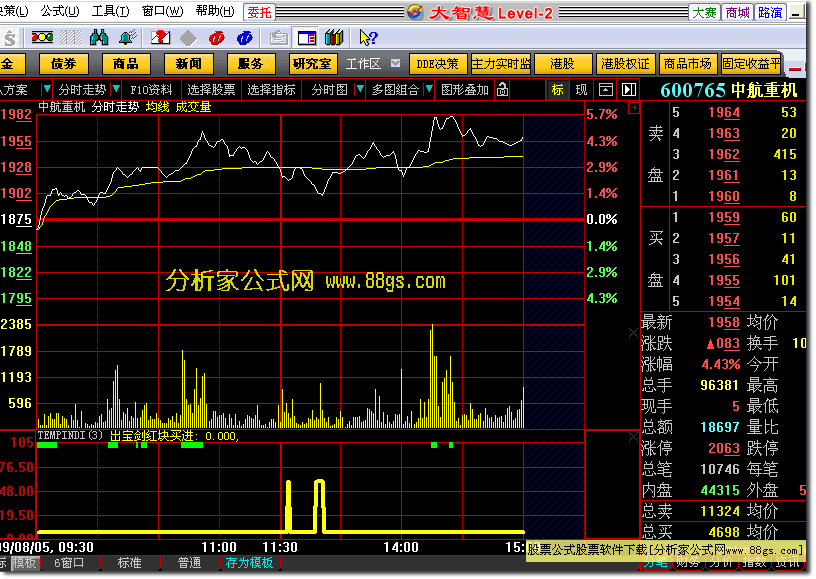Click the 大赛 button in title bar
816x579 pixels.
[704, 12]
